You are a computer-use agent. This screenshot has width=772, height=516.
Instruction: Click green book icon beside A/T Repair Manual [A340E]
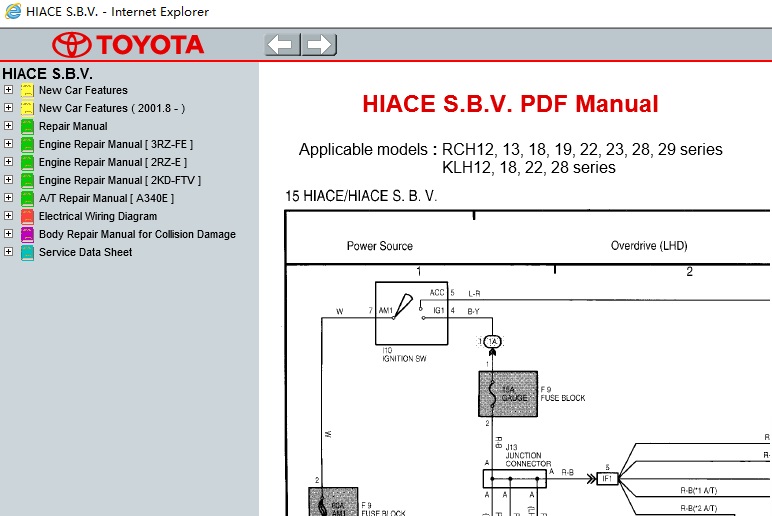coord(27,198)
